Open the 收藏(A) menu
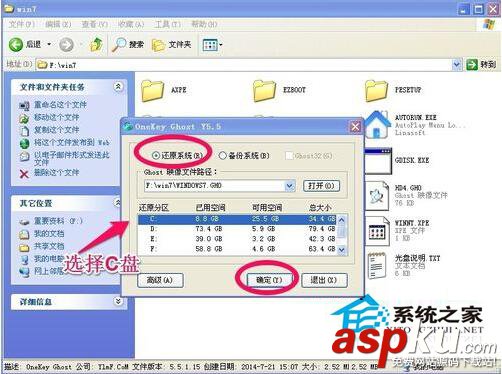 [131, 24]
